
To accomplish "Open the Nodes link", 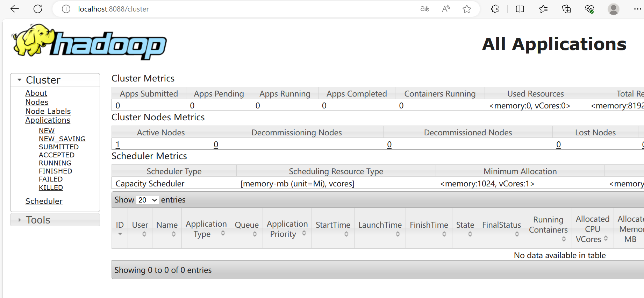I will pyautogui.click(x=37, y=102).
